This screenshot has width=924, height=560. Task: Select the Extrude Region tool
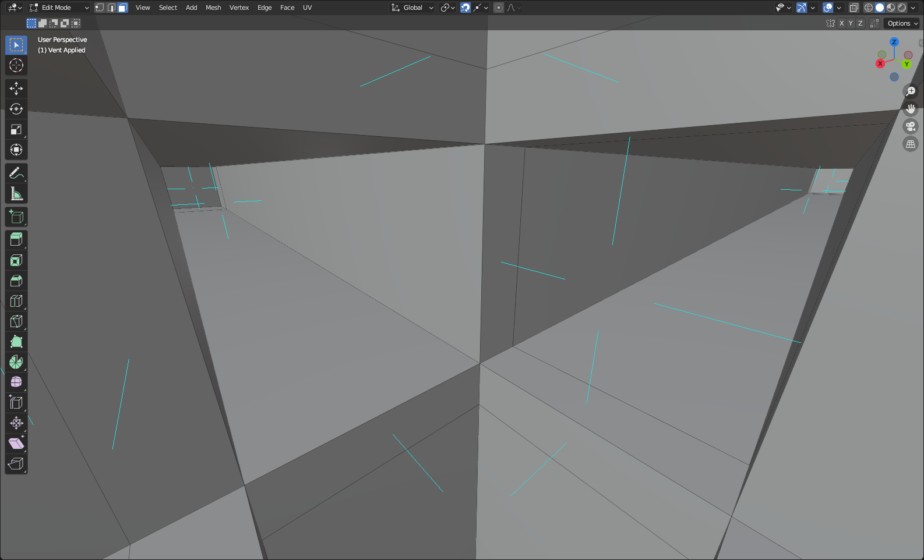pos(16,240)
